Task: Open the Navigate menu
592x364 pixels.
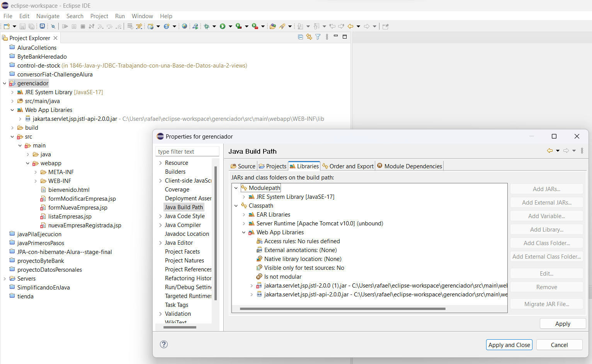Action: (x=48, y=16)
